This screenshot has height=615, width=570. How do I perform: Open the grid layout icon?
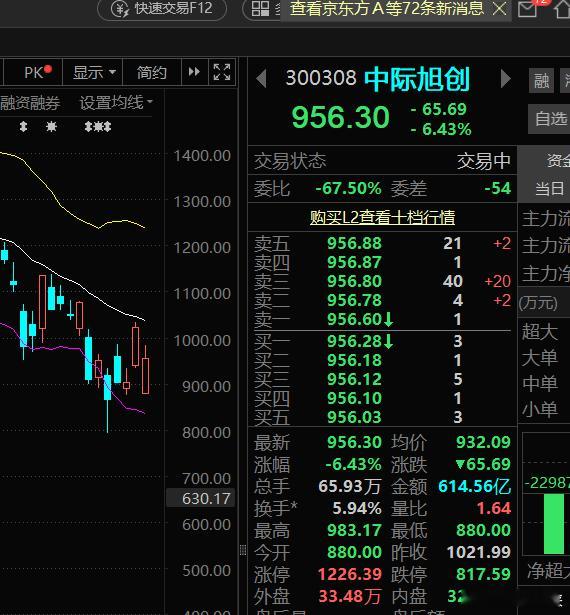point(260,9)
